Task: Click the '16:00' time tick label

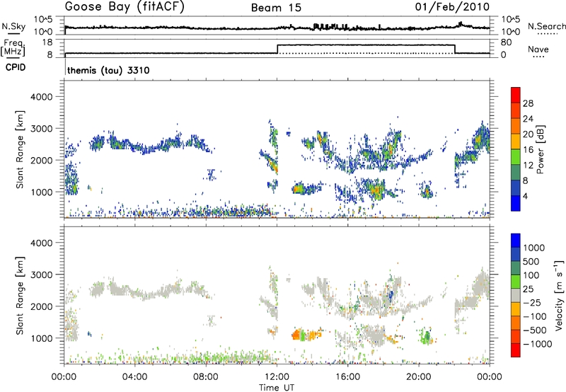Action: click(x=347, y=377)
